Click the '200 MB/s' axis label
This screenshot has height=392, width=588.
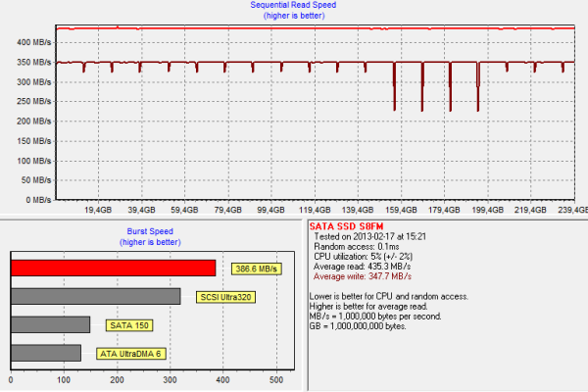(x=33, y=122)
